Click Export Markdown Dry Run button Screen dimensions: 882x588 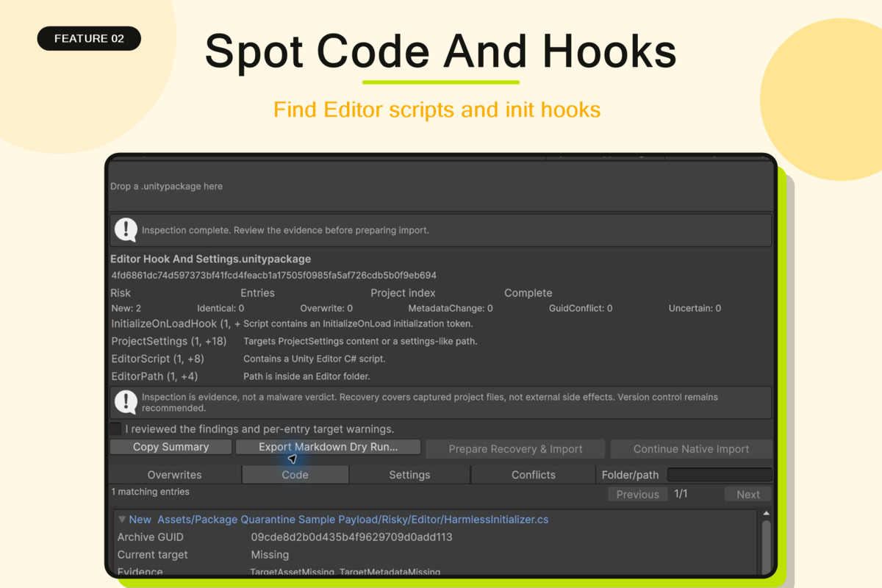pyautogui.click(x=328, y=447)
